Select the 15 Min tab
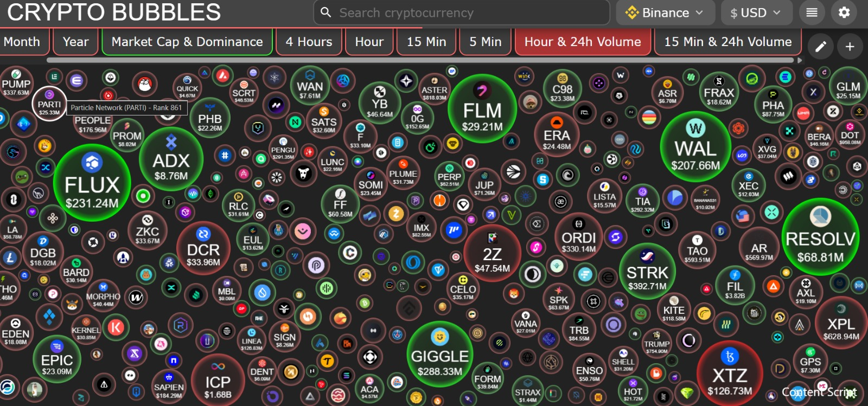 point(426,42)
